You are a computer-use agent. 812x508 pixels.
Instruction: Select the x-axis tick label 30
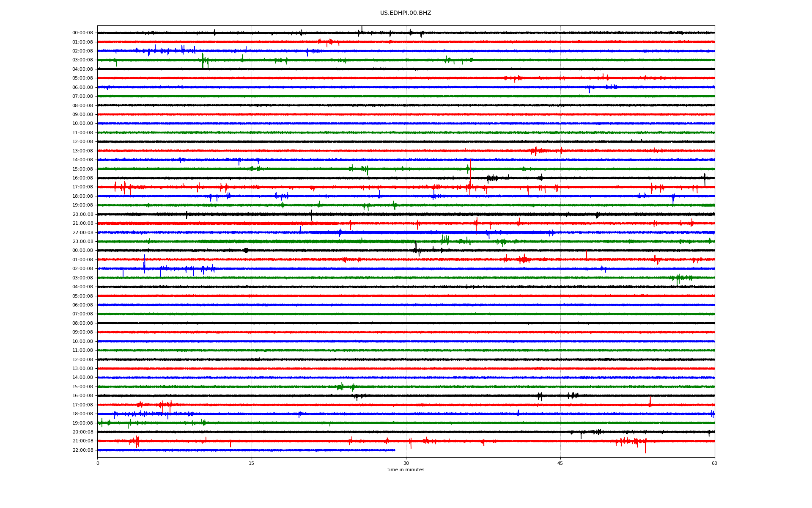(x=406, y=463)
